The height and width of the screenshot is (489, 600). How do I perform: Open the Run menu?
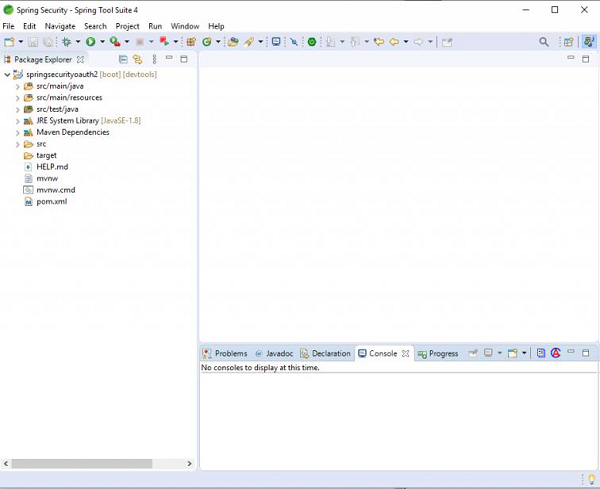pos(155,26)
